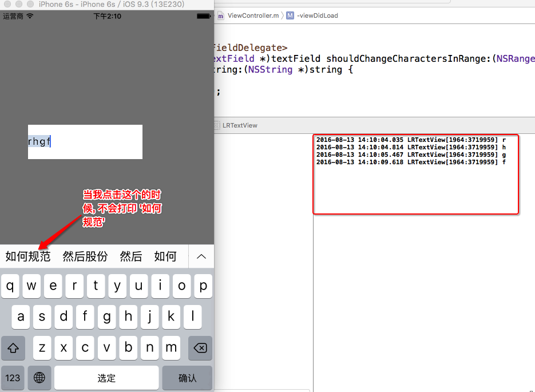Tap the letter g key
Viewport: 535px width, 392px height.
(x=106, y=316)
